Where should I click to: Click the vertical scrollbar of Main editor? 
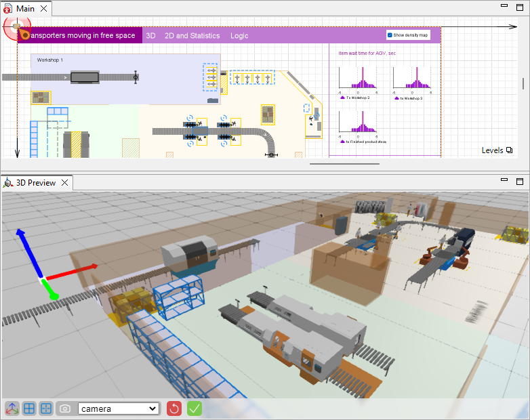coord(523,84)
